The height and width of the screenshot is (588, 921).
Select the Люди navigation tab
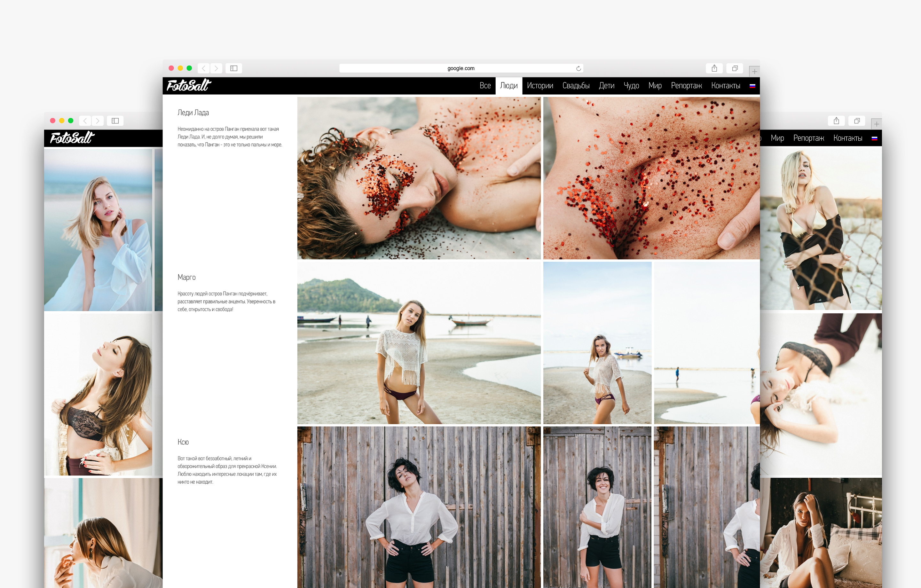[509, 86]
